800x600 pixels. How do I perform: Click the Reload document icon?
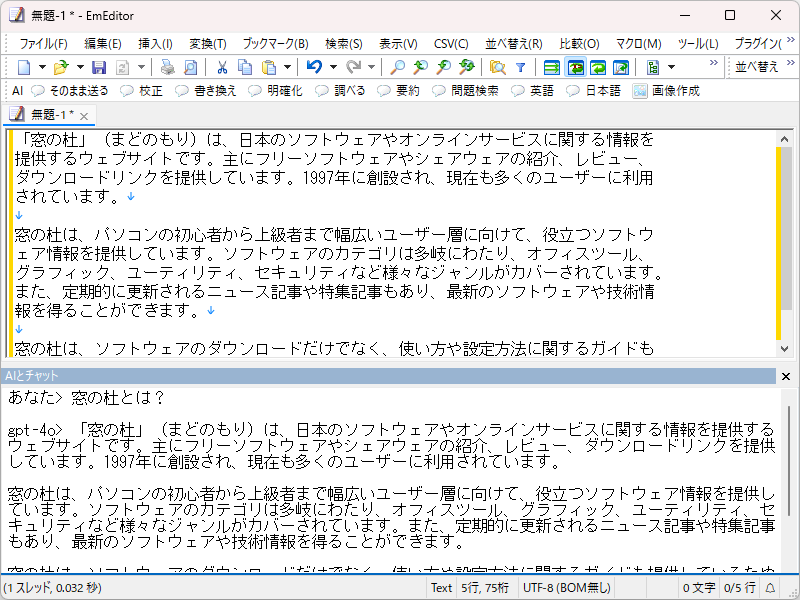point(122,67)
